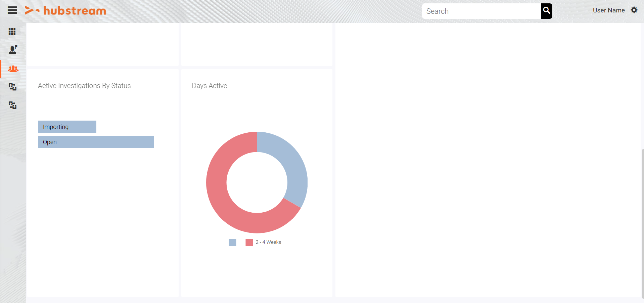Open the User Name account menu

coord(608,10)
